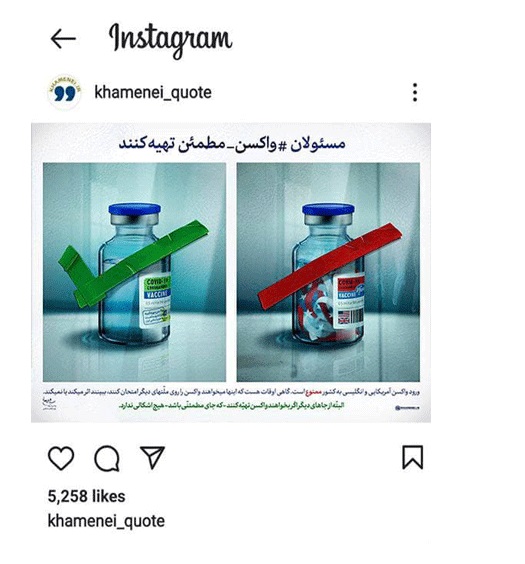
Task: View the 5,258 likes list
Action: pos(86,496)
